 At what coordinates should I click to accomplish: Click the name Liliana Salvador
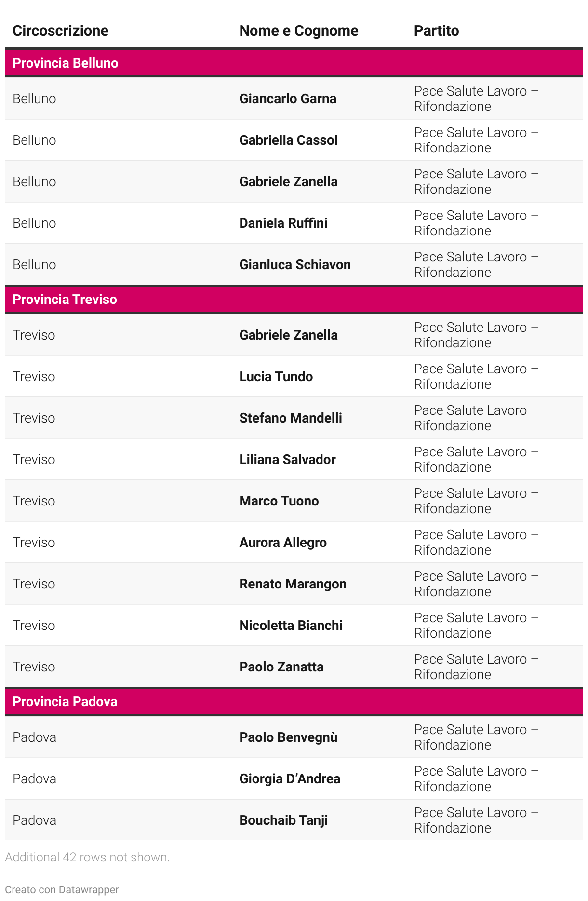pyautogui.click(x=287, y=460)
